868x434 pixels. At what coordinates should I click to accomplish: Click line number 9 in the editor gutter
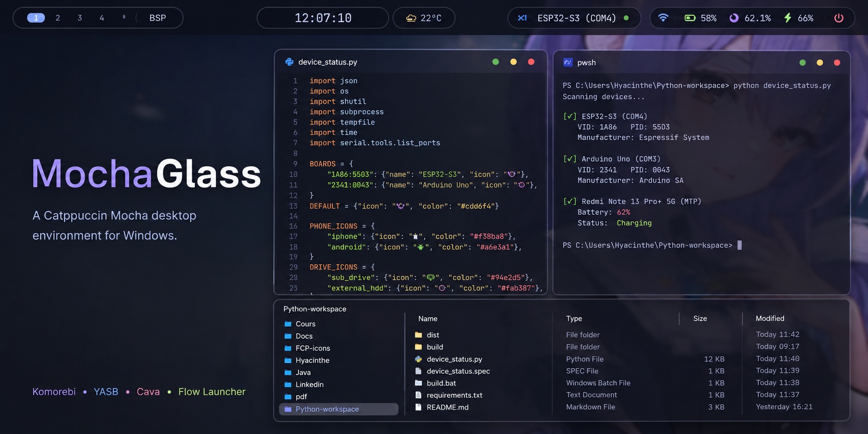[x=295, y=164]
